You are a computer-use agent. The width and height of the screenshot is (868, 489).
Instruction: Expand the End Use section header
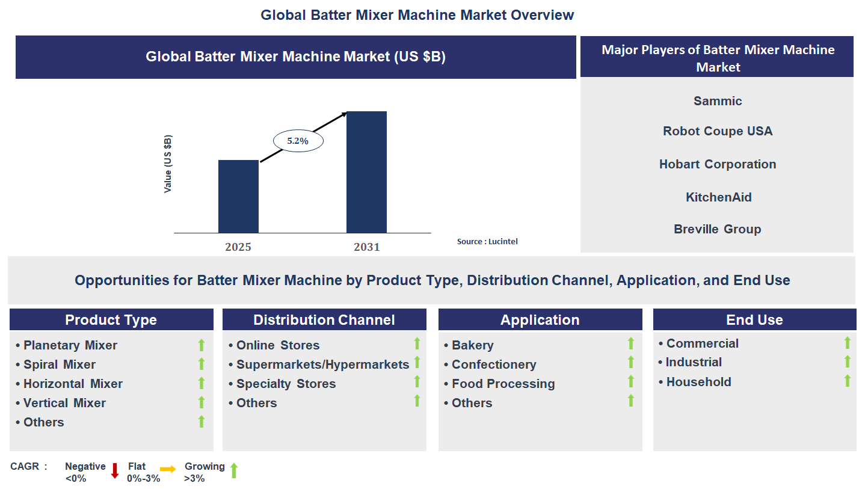(x=754, y=319)
